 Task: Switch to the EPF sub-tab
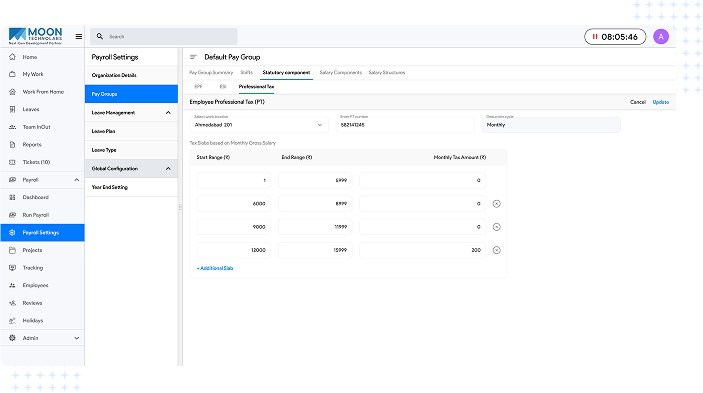(199, 86)
